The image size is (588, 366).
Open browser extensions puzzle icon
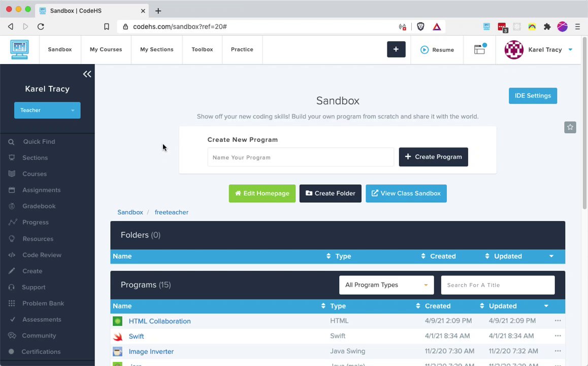click(x=547, y=26)
